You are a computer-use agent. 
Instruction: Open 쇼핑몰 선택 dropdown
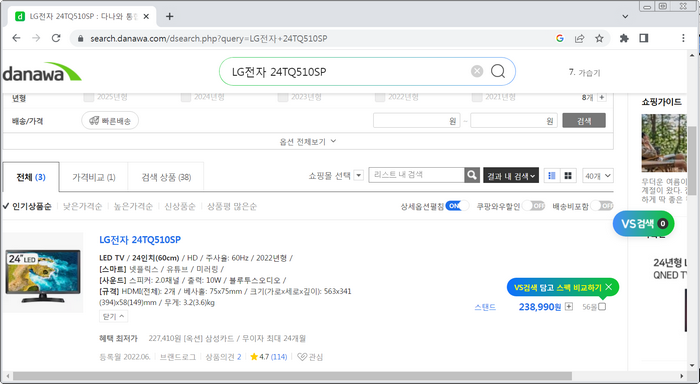359,175
